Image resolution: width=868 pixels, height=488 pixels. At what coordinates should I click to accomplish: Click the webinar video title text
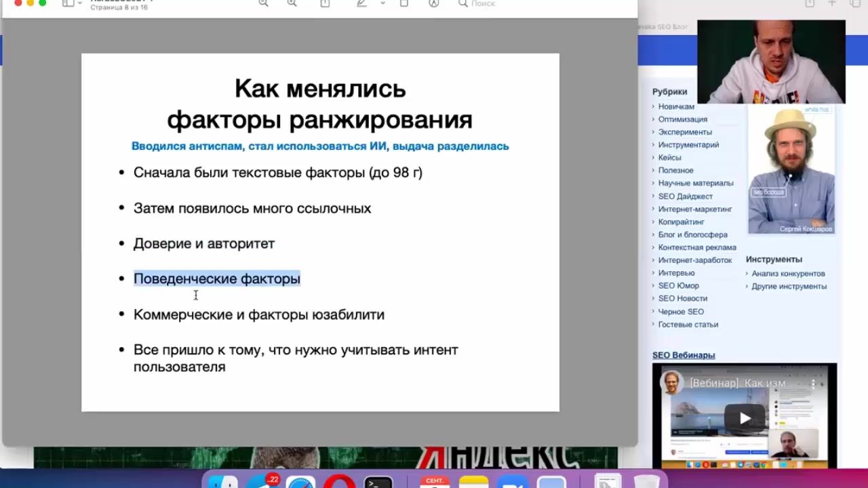[x=741, y=383]
